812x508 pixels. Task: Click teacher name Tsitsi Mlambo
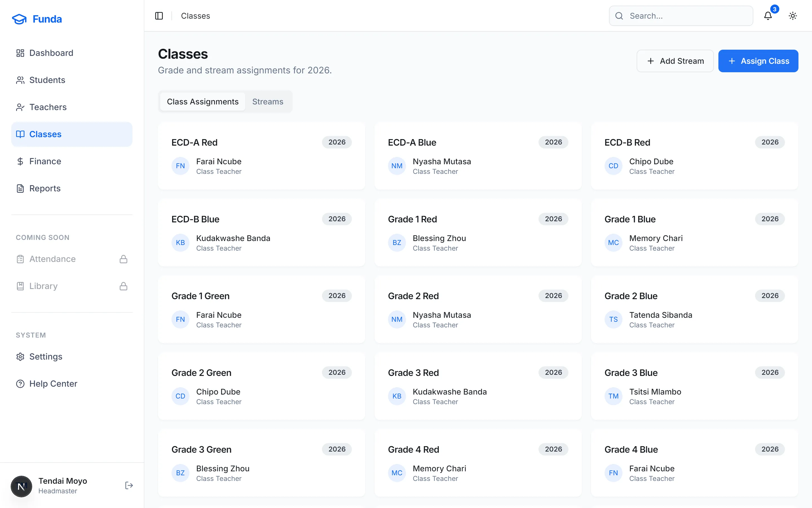[x=655, y=392]
